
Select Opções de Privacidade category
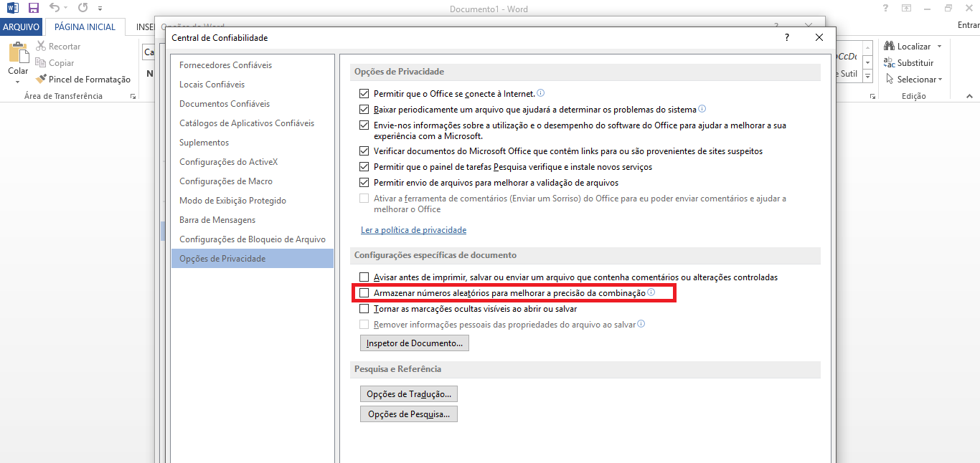253,259
